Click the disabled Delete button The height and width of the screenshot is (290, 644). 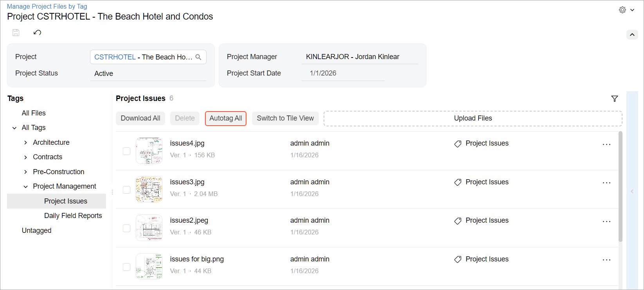click(185, 118)
